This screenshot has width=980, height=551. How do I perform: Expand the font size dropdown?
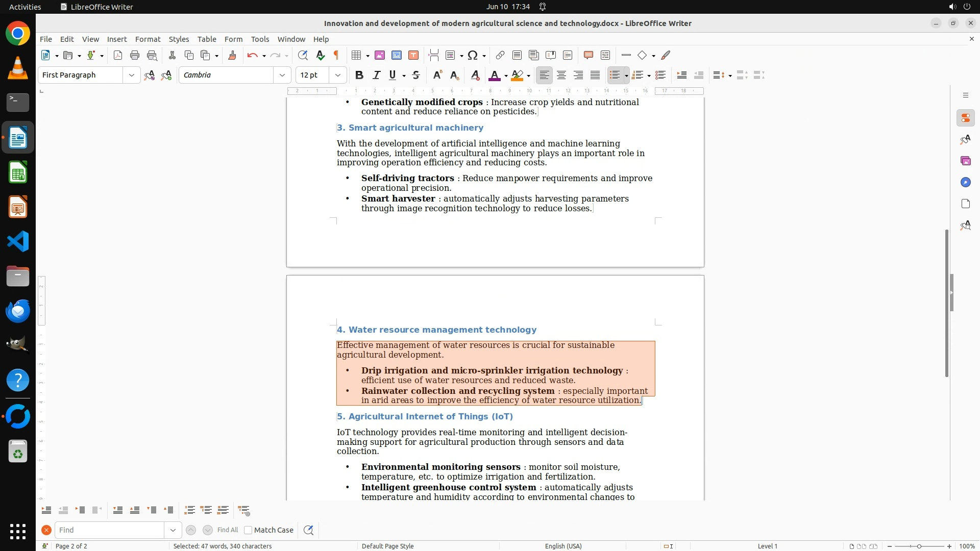point(337,75)
